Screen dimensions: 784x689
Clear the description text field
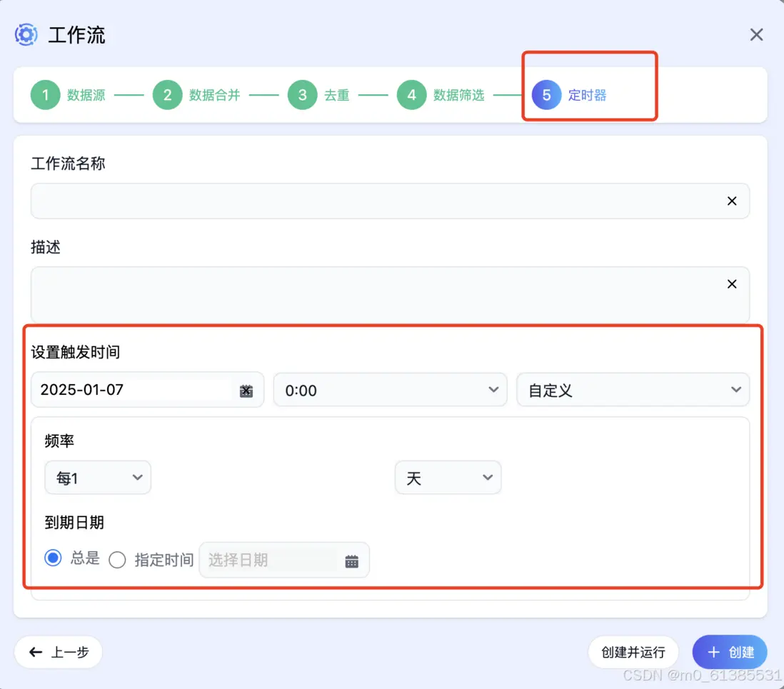click(x=731, y=284)
